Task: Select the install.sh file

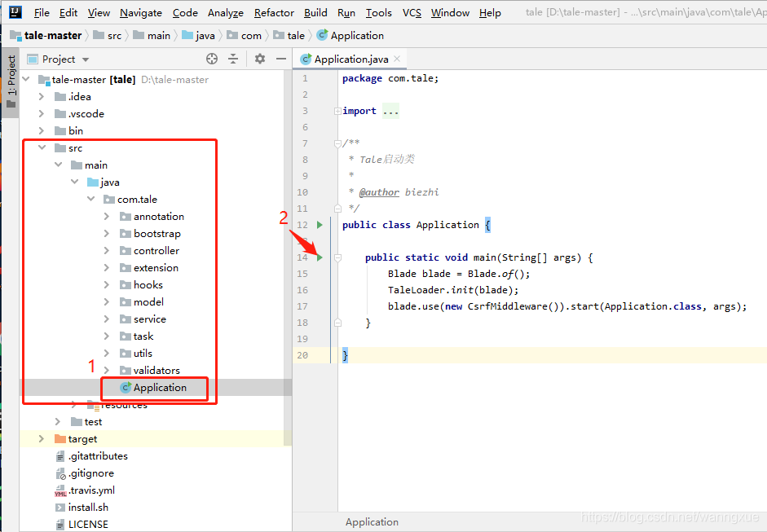Action: pos(82,508)
